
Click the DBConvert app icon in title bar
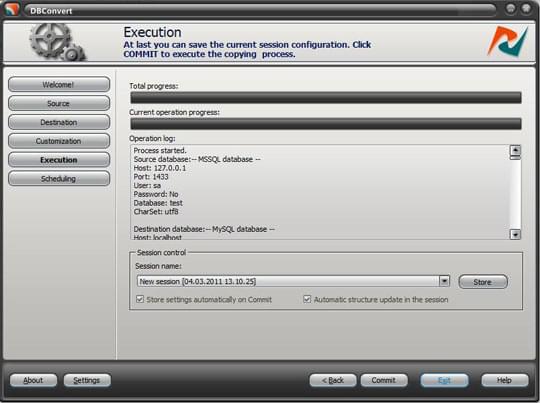(x=11, y=9)
